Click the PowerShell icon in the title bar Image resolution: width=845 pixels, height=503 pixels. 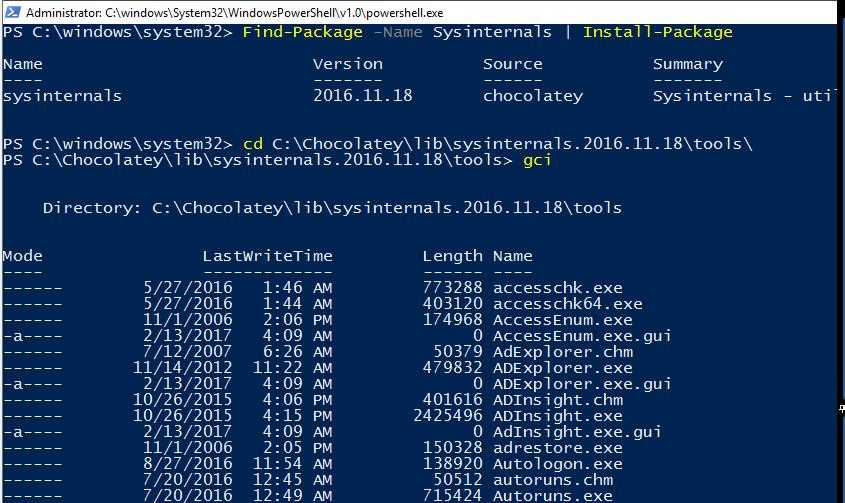[x=12, y=13]
